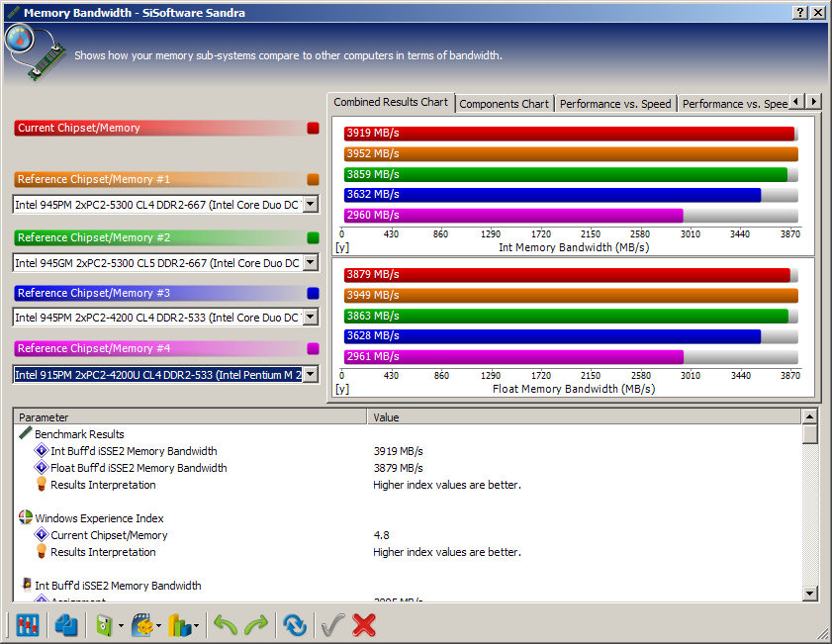The height and width of the screenshot is (644, 832).
Task: Open the dropdown arrow beside the green export icon
Action: click(121, 626)
